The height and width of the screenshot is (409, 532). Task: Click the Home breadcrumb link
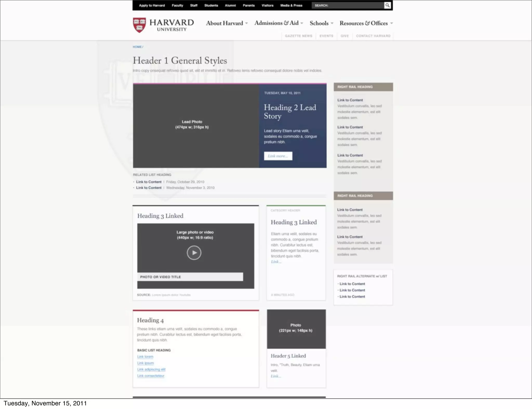click(137, 47)
